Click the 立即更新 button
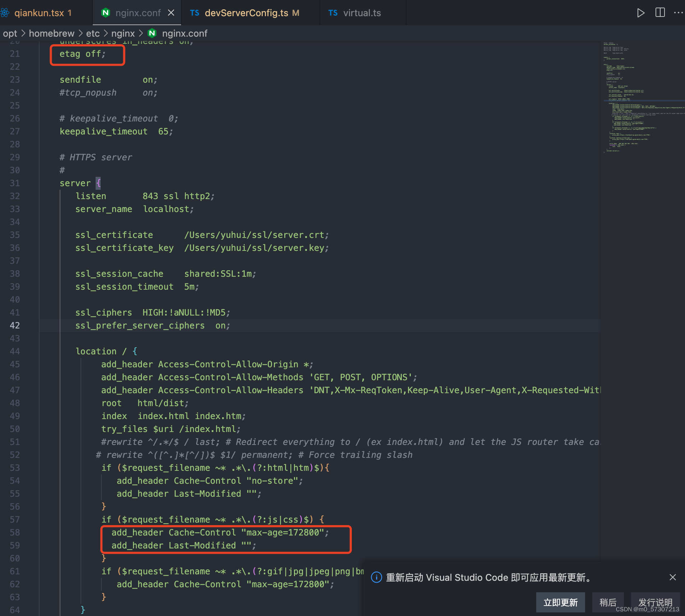 560,602
